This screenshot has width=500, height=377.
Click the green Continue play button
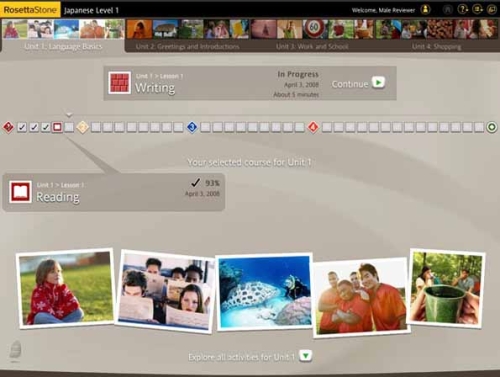click(378, 82)
